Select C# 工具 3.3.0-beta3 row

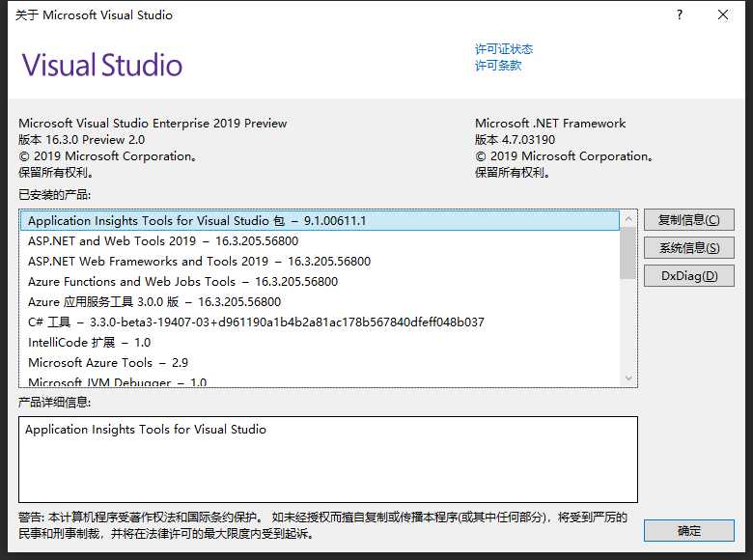(320, 322)
